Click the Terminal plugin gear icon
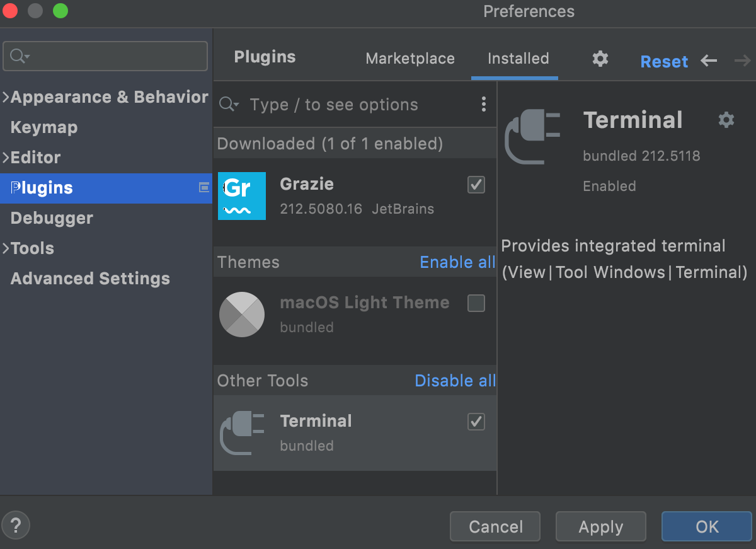Viewport: 756px width, 549px height. (726, 120)
